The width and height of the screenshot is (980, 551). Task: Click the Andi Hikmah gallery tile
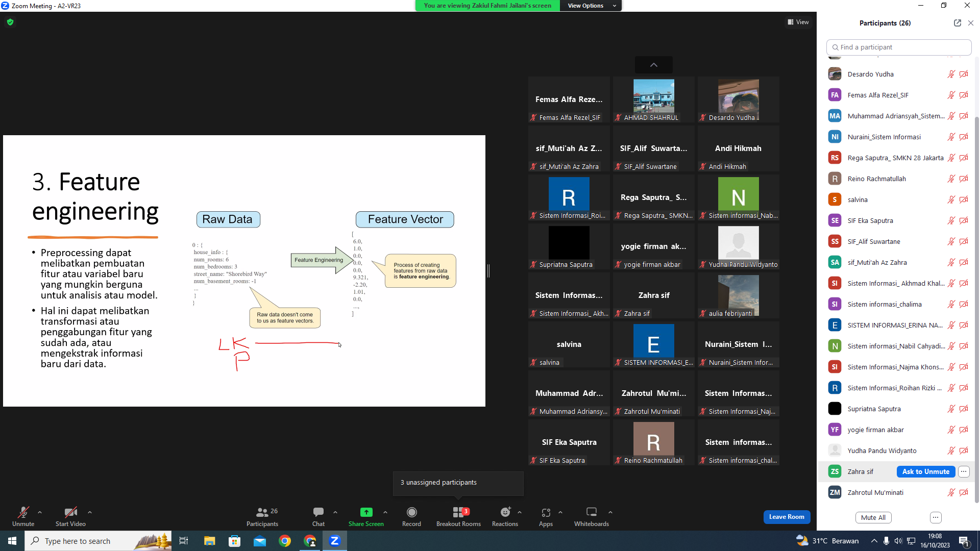pos(739,148)
